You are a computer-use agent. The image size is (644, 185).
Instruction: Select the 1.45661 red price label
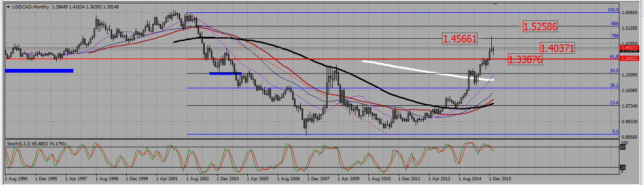pos(460,39)
